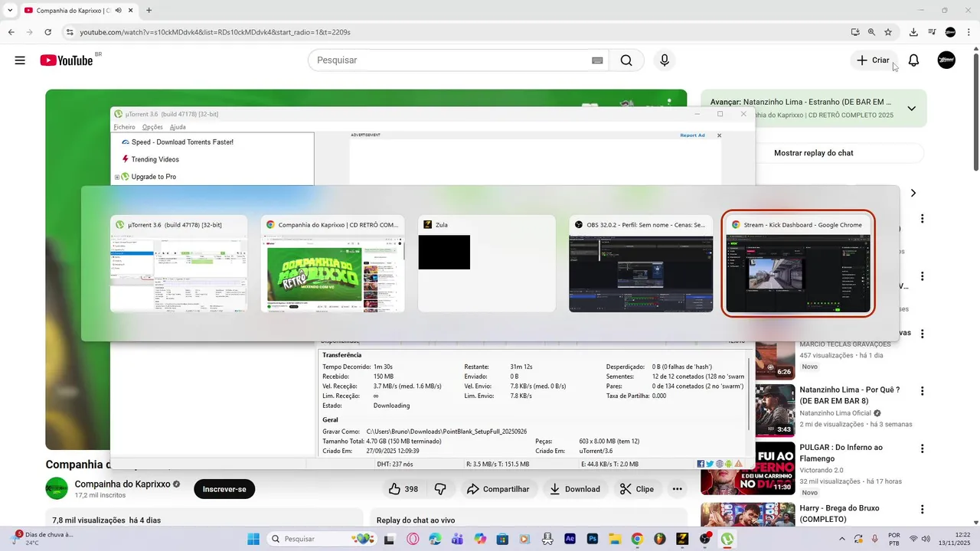Open YouTube notifications bell
The image size is (980, 551).
tap(913, 60)
